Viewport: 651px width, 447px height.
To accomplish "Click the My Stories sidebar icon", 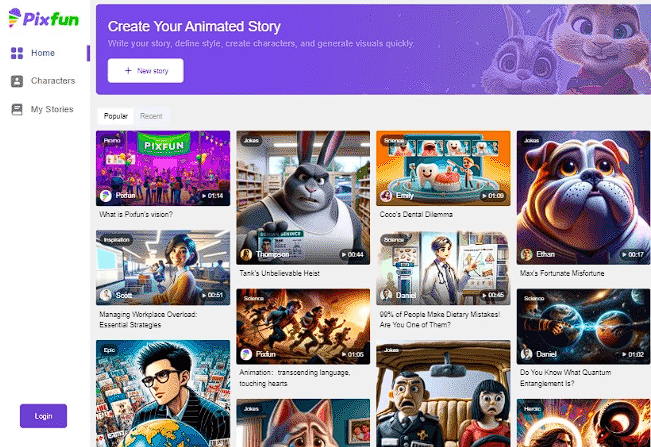I will point(17,109).
